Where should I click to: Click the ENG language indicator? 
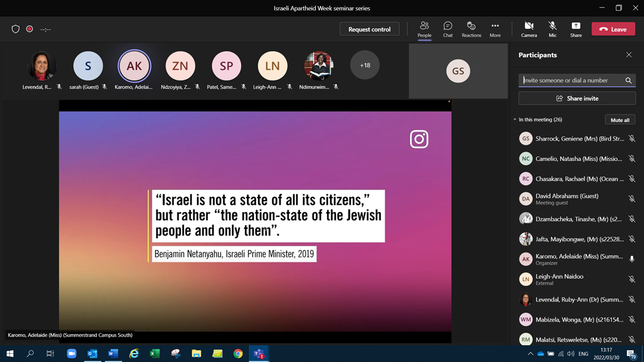(583, 354)
